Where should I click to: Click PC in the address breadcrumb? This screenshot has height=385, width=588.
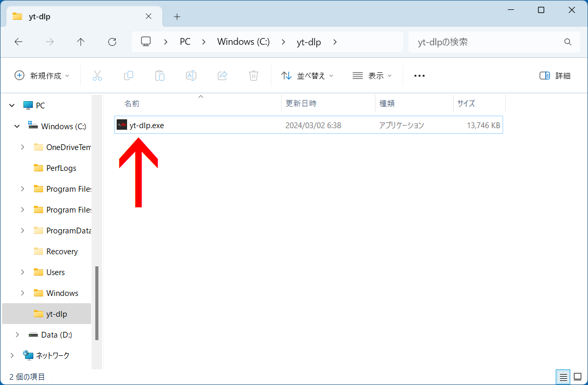coord(185,42)
